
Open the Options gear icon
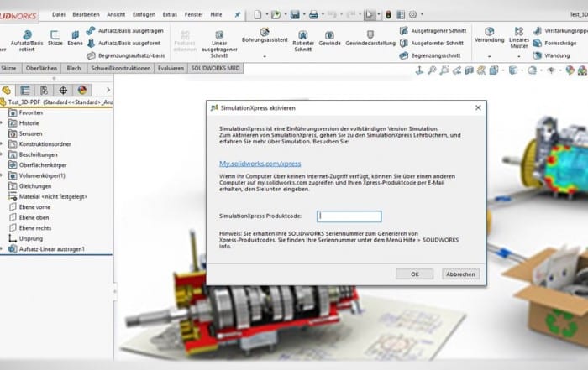click(413, 14)
